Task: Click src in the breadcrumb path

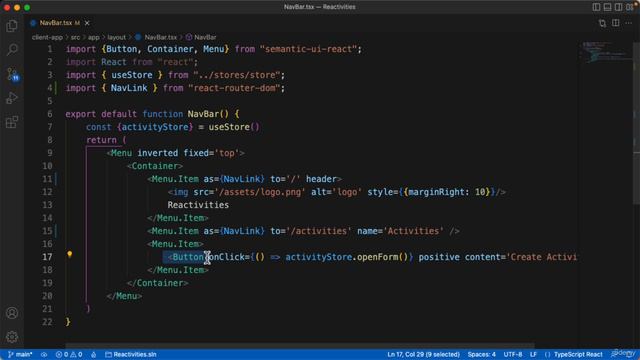Action: tap(76, 37)
